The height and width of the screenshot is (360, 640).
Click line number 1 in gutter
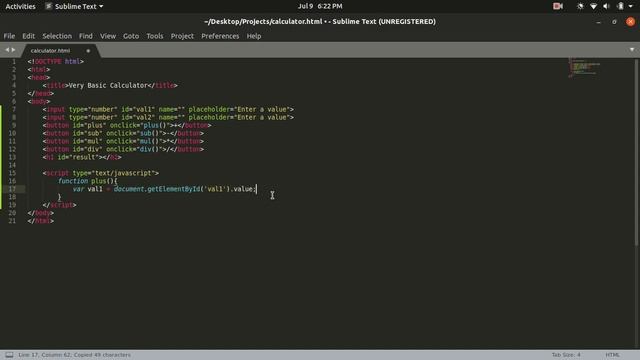click(14, 61)
